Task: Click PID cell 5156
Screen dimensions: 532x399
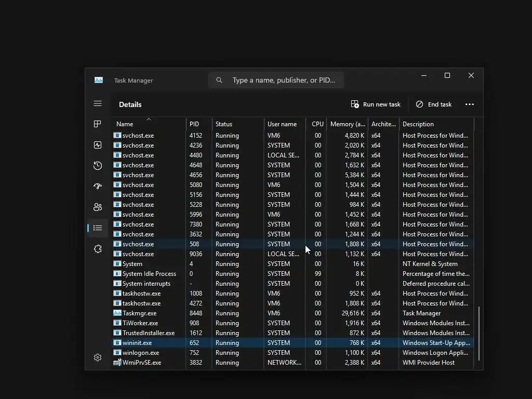Action: click(196, 194)
